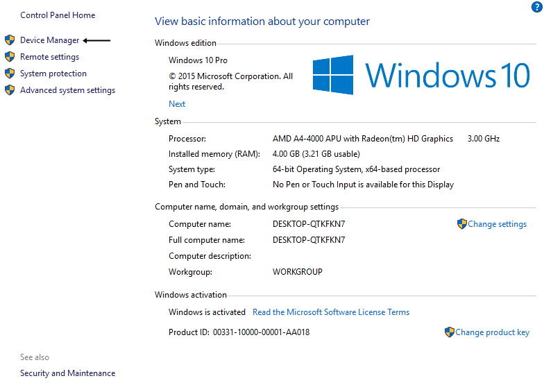
Task: Click Change product key
Action: 493,332
